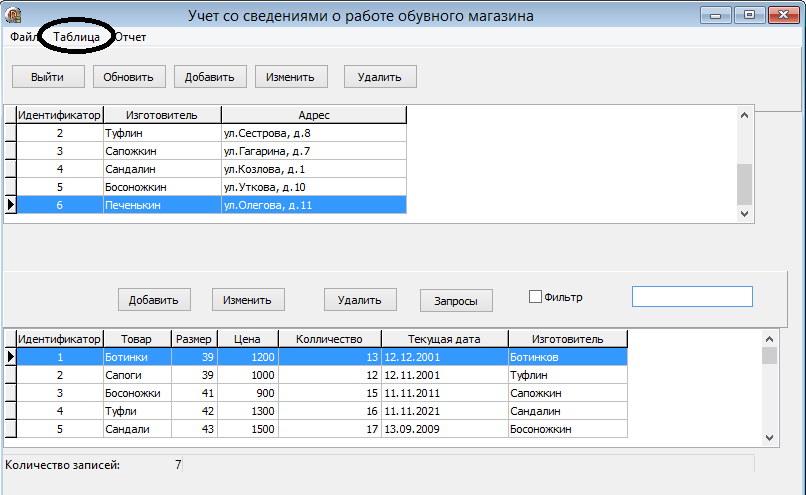
Task: Click the top Изменить button for manufacturers
Action: click(x=291, y=77)
